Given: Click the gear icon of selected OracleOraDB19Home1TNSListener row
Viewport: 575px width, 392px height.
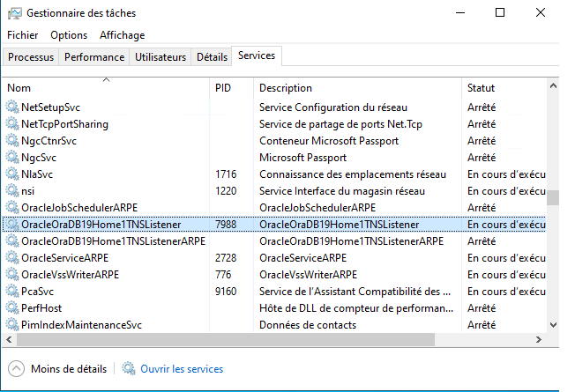Looking at the screenshot, I should [x=12, y=225].
